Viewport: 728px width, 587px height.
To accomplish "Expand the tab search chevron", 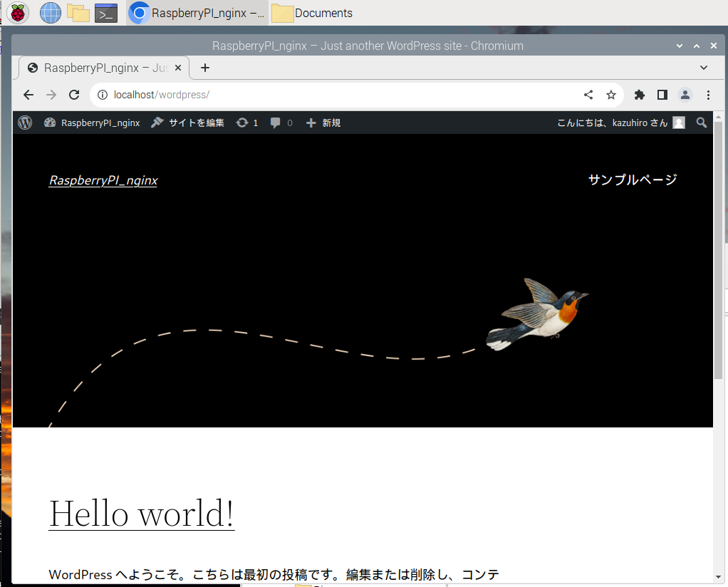I will point(703,68).
